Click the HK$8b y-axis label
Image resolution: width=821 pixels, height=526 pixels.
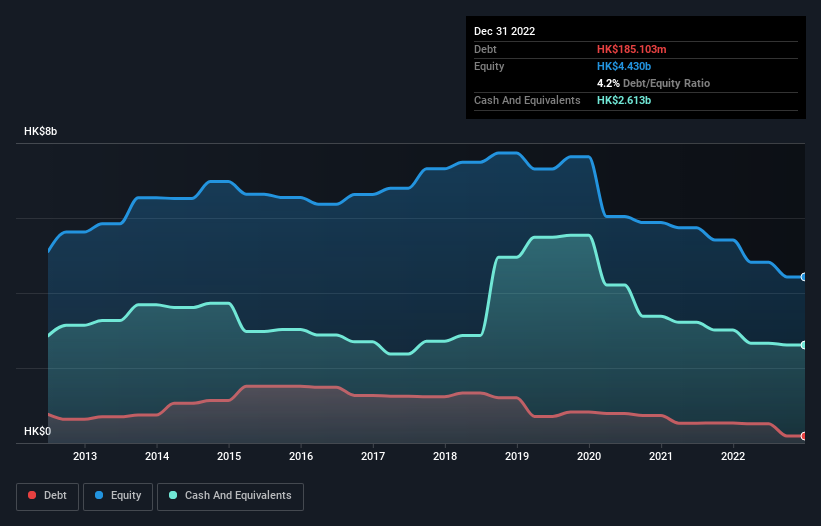40,131
